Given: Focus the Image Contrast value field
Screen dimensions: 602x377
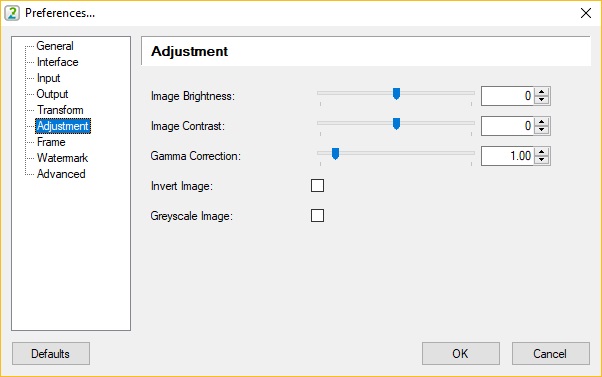Looking at the screenshot, I should (507, 126).
